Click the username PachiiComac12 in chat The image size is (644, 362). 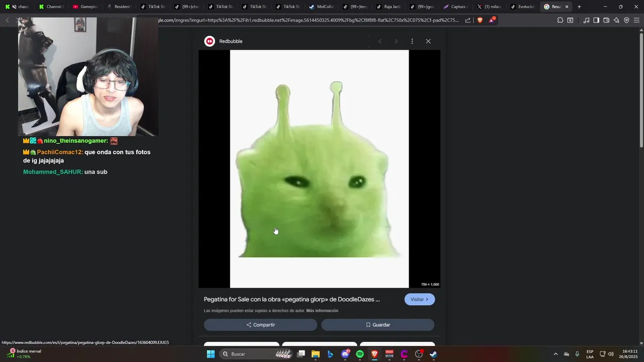point(59,152)
